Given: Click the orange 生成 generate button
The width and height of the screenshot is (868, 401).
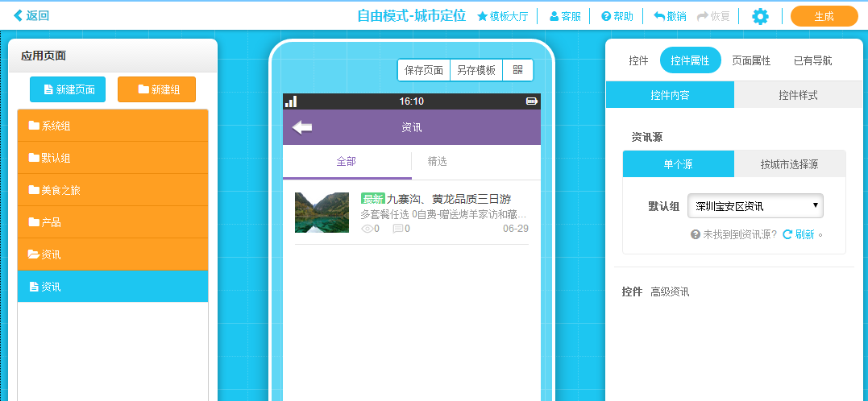Looking at the screenshot, I should (824, 16).
